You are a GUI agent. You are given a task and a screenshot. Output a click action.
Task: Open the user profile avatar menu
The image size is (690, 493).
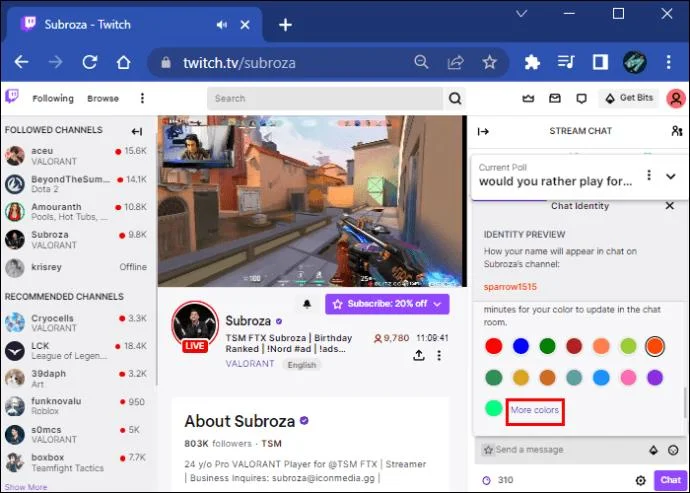pyautogui.click(x=675, y=98)
